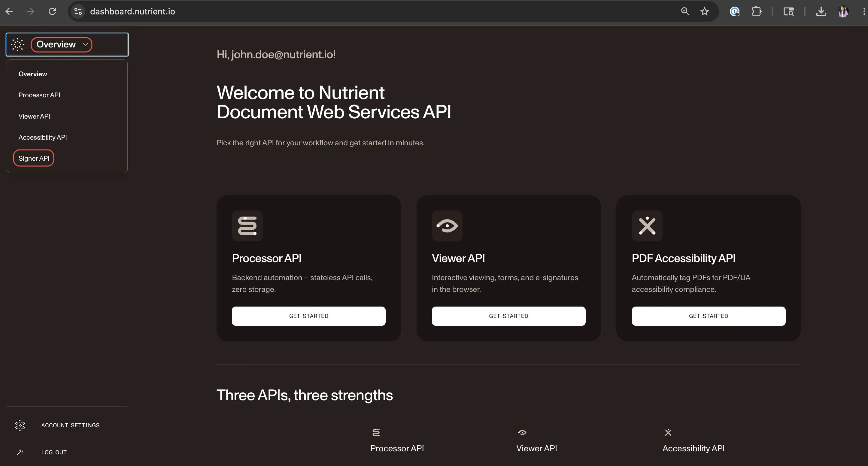Bookmark this page with the star icon
Screen dimensions: 868x466
(x=705, y=11)
